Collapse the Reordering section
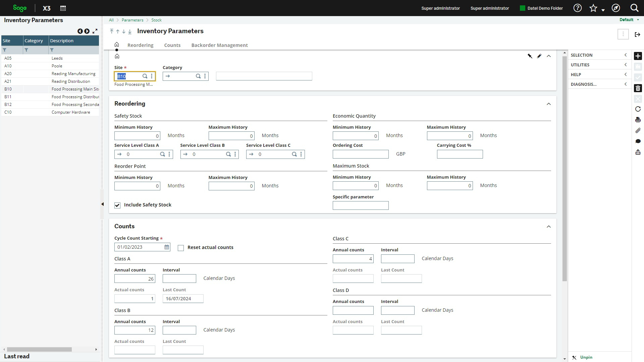Screen dimensions: 644x362 click(548, 104)
